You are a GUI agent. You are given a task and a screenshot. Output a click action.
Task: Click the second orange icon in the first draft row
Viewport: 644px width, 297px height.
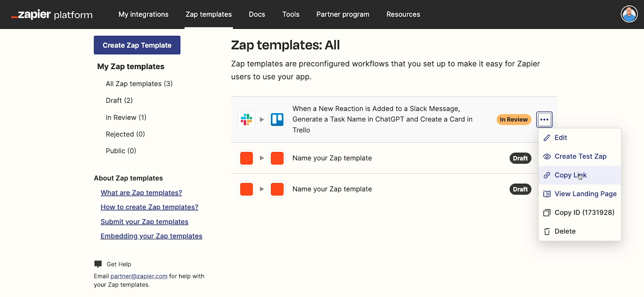[x=277, y=158]
